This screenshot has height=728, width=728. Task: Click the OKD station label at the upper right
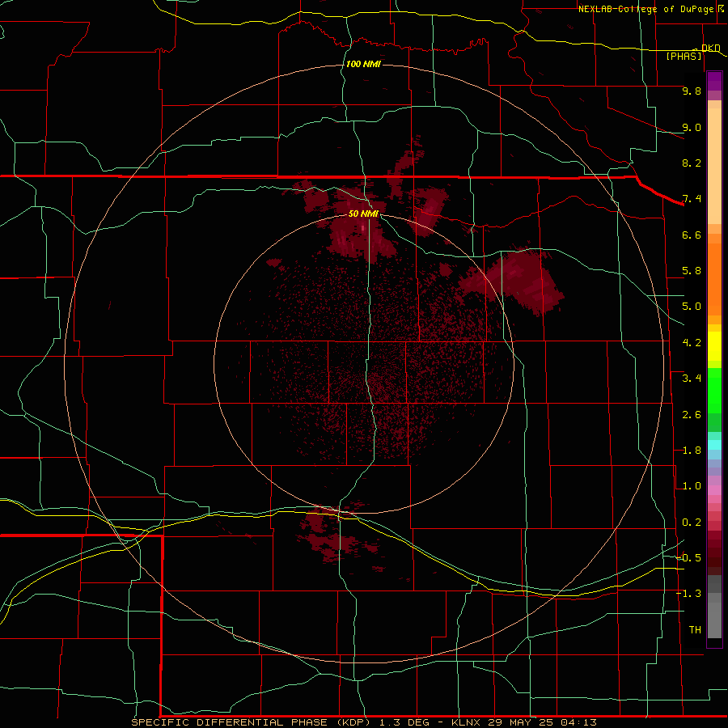[711, 48]
